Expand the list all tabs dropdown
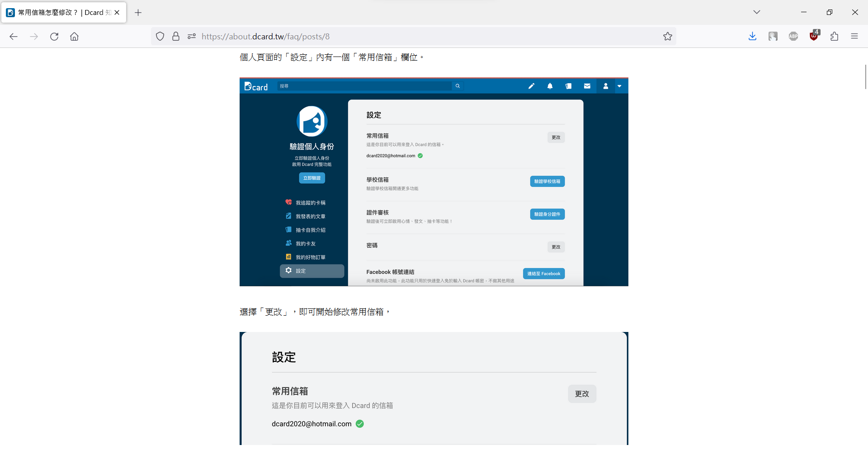The width and height of the screenshot is (868, 450). (x=757, y=12)
